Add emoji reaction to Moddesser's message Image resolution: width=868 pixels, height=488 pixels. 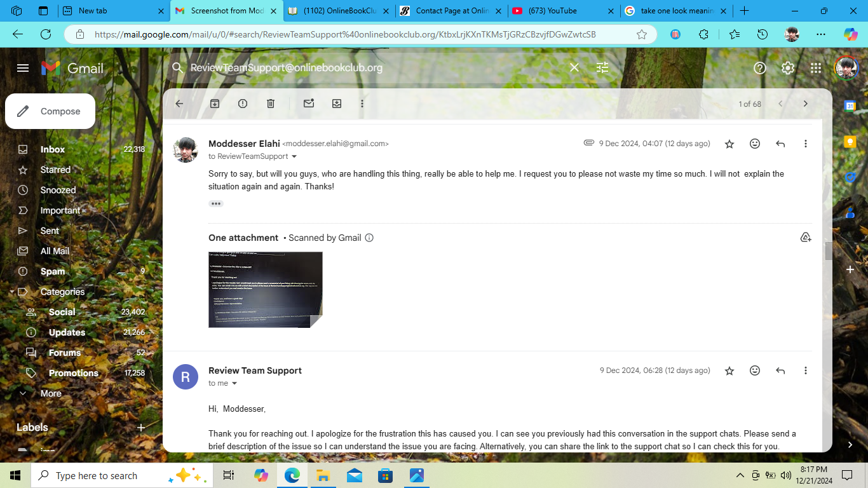pyautogui.click(x=755, y=144)
